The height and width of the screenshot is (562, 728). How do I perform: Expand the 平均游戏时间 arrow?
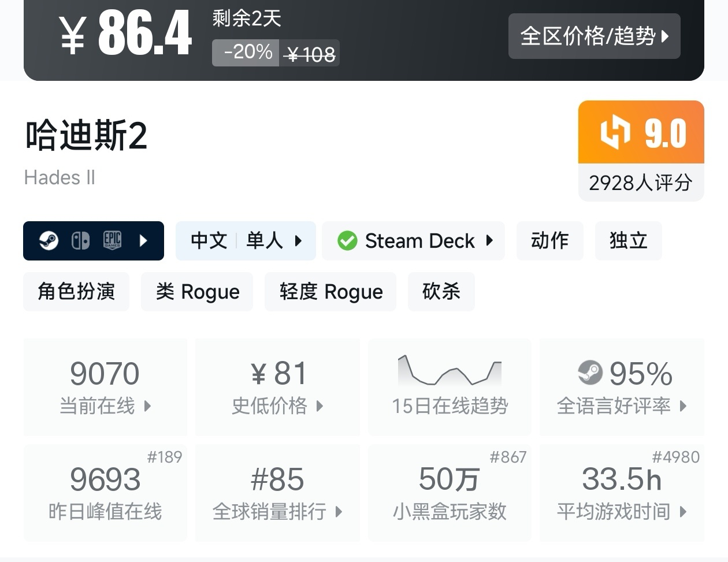point(683,512)
